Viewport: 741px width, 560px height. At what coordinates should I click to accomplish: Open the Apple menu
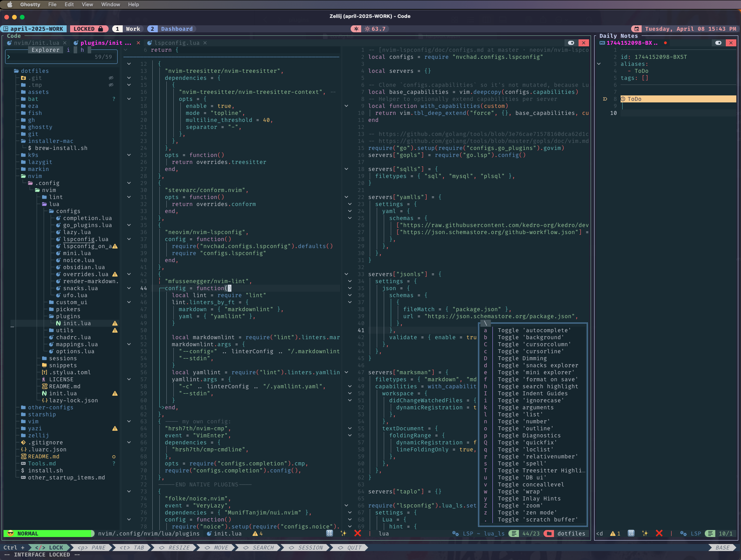click(x=10, y=4)
